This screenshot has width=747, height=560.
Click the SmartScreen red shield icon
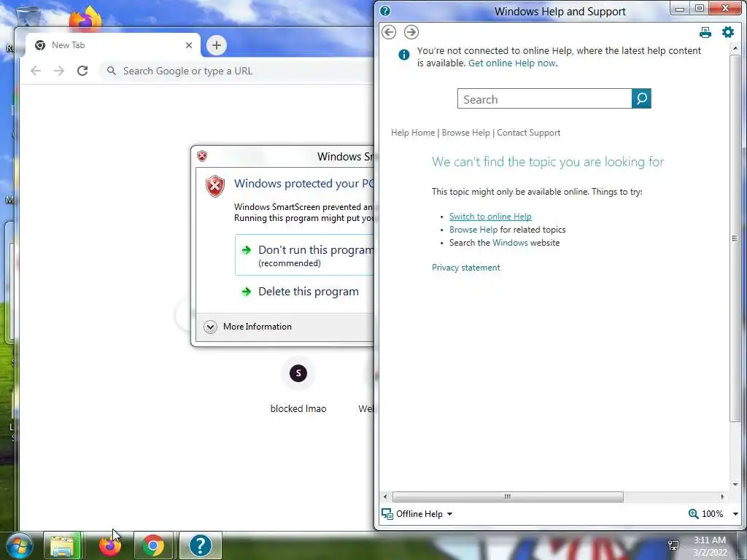coord(215,186)
